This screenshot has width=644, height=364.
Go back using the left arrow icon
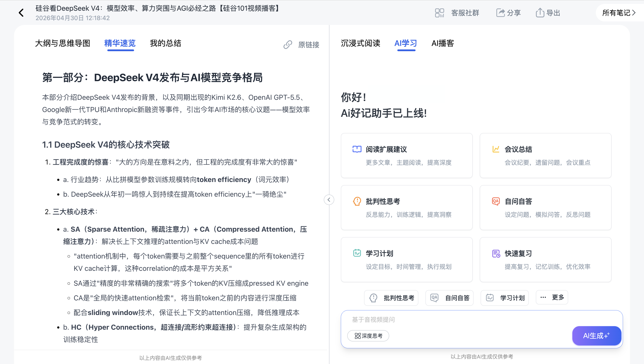[x=21, y=13]
